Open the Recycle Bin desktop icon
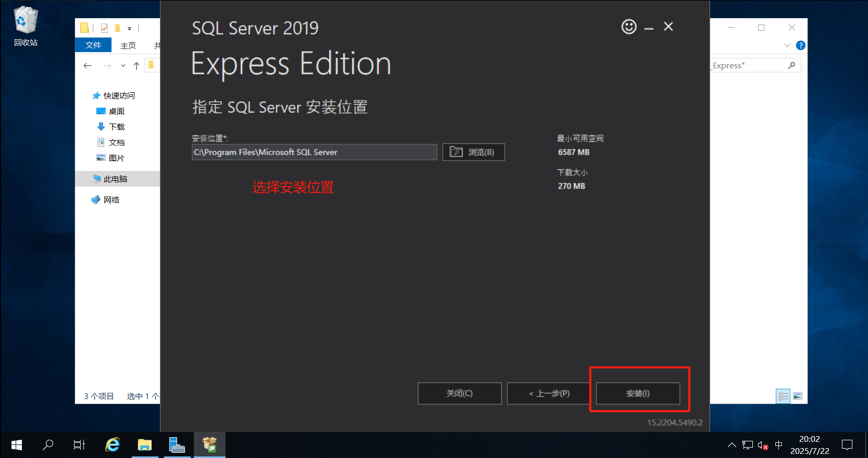Screen dimensions: 868x458 click(x=26, y=26)
